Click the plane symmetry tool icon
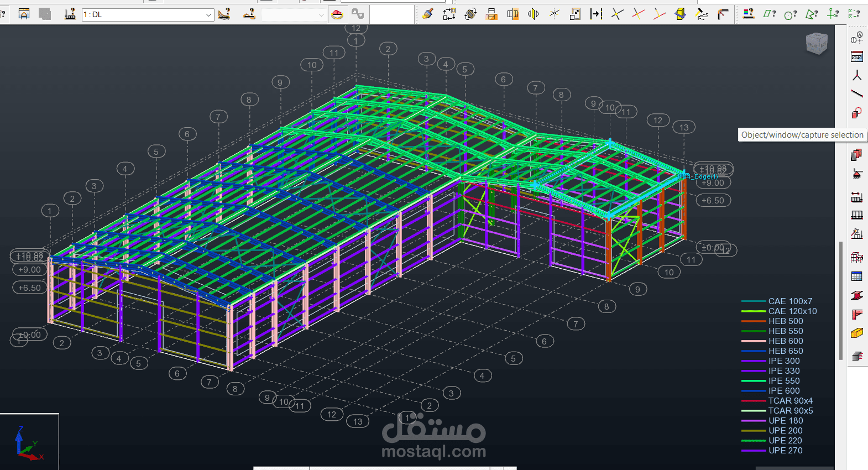The height and width of the screenshot is (470, 868). tap(533, 14)
